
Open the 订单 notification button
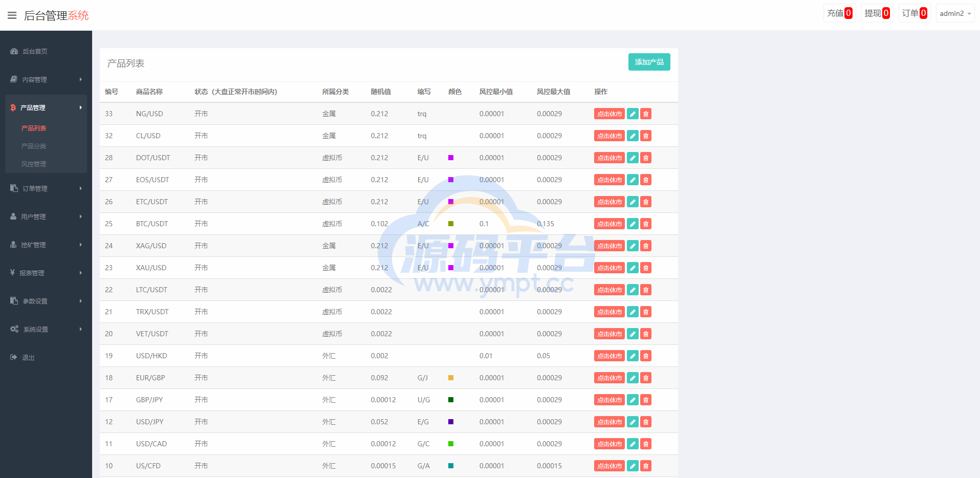(914, 13)
